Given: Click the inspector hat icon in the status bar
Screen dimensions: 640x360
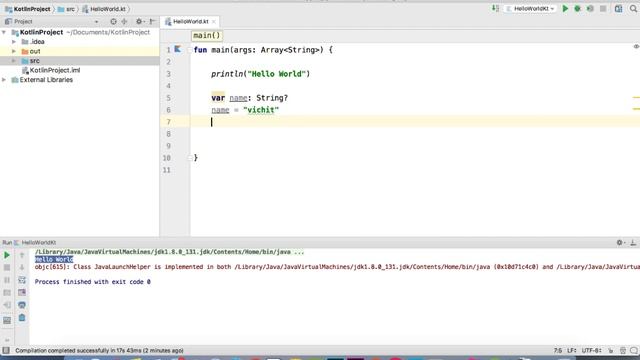Looking at the screenshot, I should click(x=622, y=351).
